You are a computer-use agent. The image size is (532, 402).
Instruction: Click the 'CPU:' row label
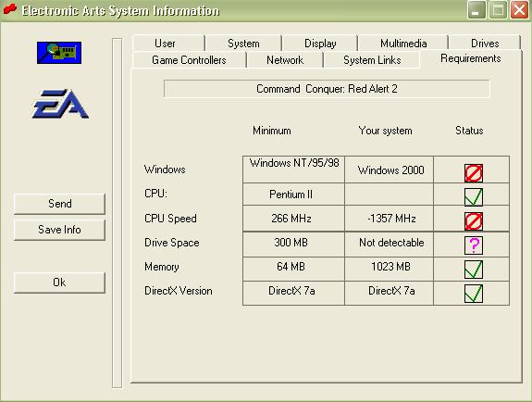click(155, 194)
